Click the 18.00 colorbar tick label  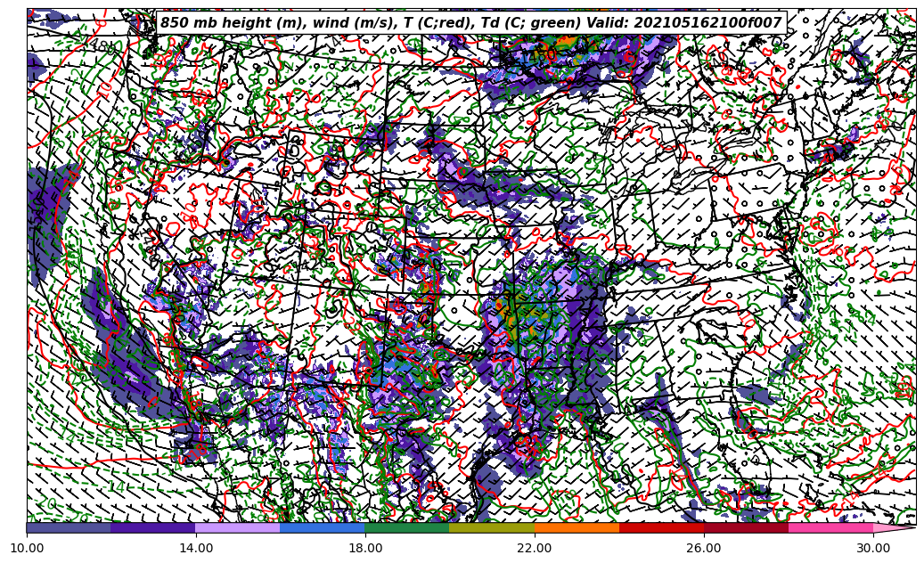[x=365, y=548]
